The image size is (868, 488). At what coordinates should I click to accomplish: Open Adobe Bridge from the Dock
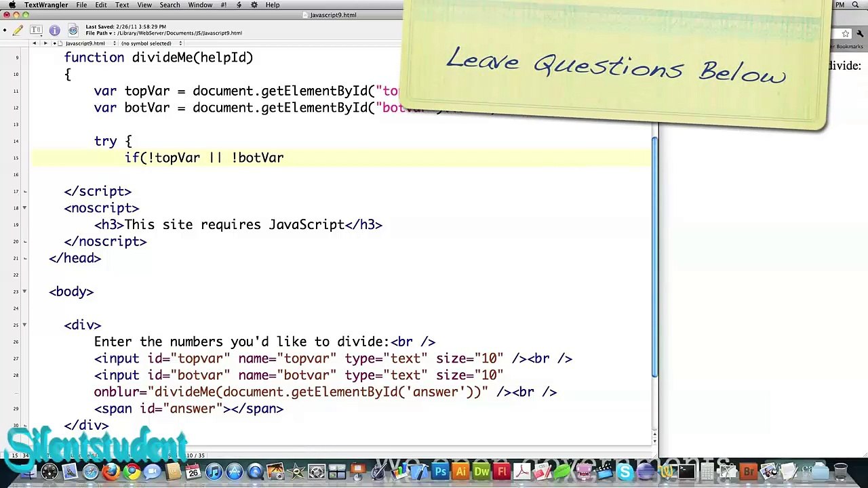[x=749, y=472]
